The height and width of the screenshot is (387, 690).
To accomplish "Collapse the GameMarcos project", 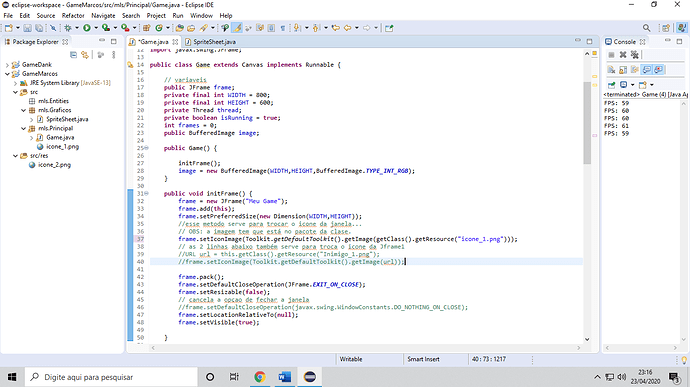I will 7,74.
